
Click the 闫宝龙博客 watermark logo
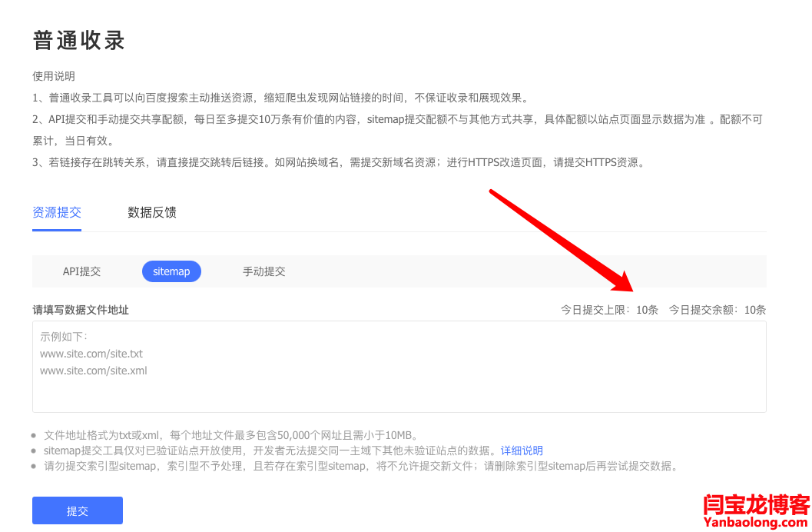757,505
